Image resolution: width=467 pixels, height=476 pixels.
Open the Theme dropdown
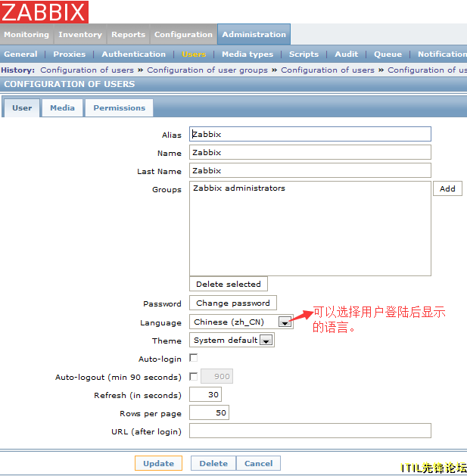click(232, 340)
